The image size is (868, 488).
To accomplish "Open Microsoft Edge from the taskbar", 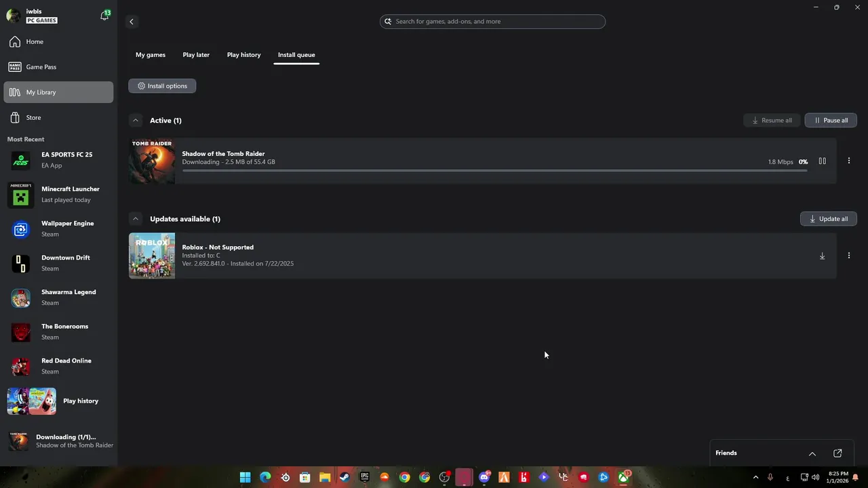I will (265, 478).
